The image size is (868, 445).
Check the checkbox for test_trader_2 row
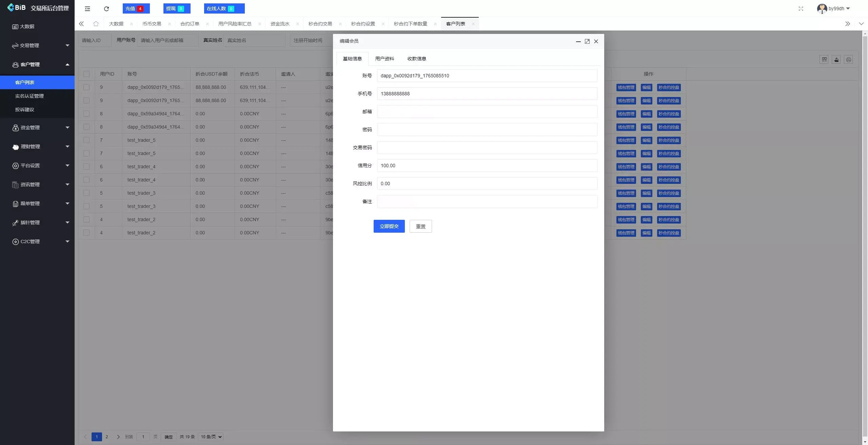click(86, 219)
